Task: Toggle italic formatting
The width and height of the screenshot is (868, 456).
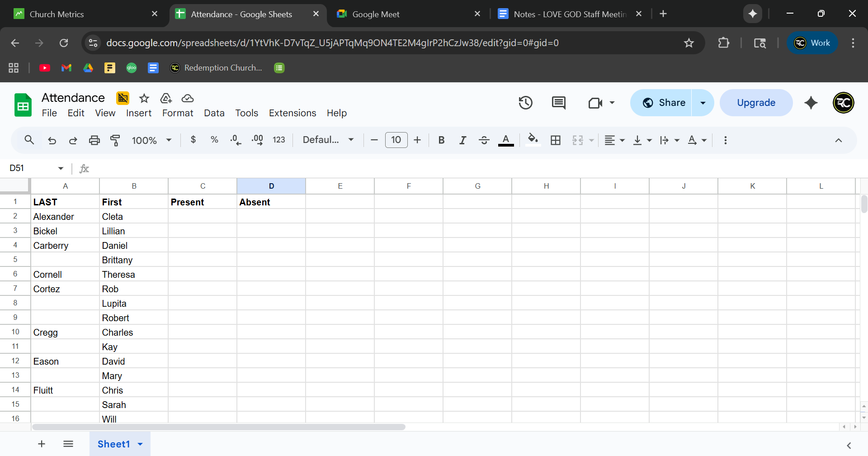Action: pyautogui.click(x=462, y=140)
